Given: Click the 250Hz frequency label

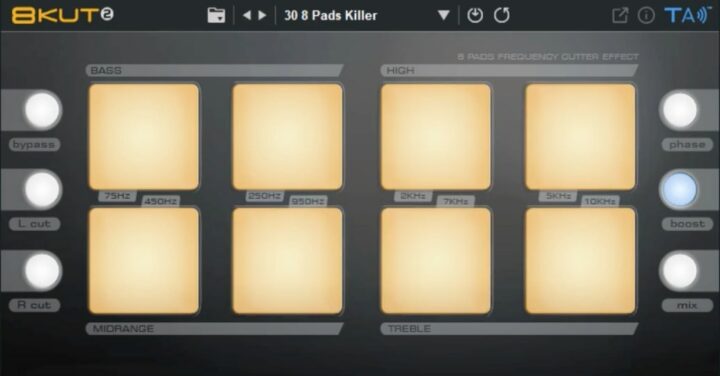Looking at the screenshot, I should click(x=264, y=196).
